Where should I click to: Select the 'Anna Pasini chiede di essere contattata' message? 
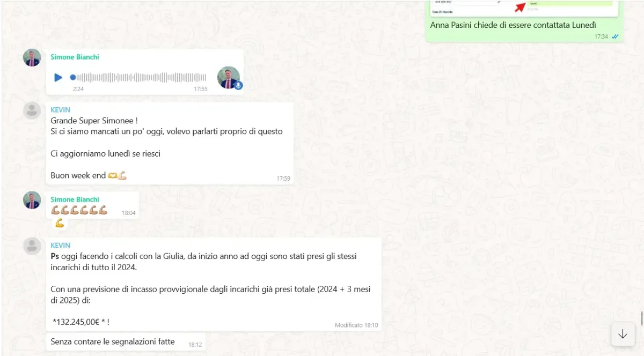pyautogui.click(x=524, y=25)
